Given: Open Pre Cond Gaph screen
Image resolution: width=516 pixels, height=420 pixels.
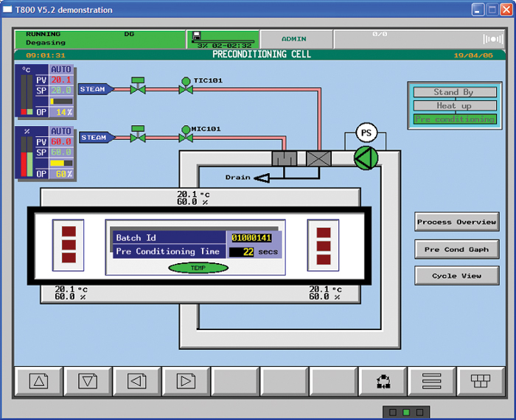Looking at the screenshot, I should click(457, 249).
